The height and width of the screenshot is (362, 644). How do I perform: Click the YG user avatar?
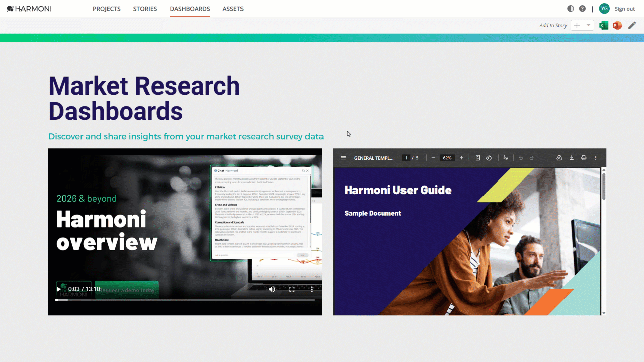tap(604, 9)
